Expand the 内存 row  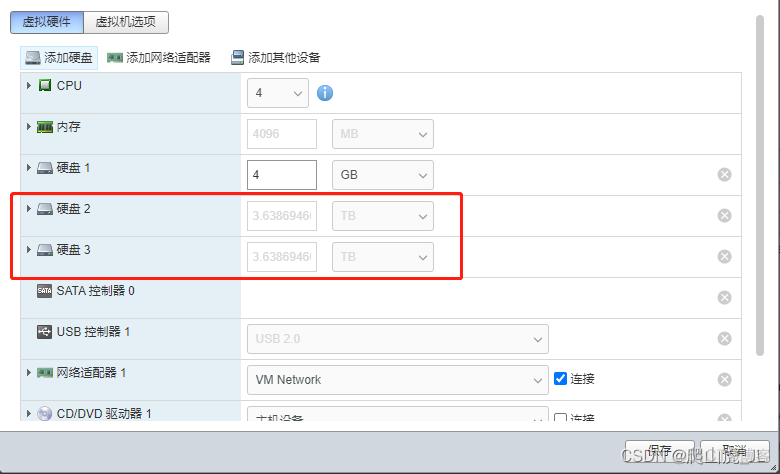click(x=29, y=127)
